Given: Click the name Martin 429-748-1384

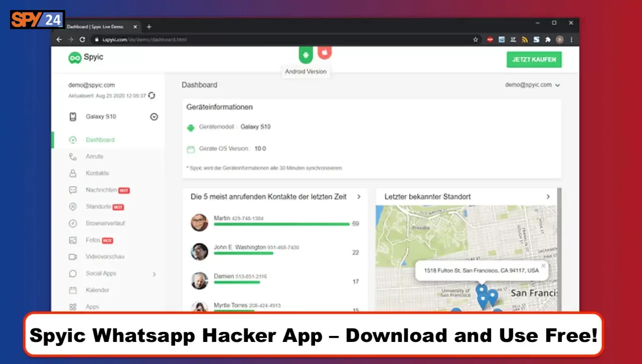Looking at the screenshot, I should [239, 218].
